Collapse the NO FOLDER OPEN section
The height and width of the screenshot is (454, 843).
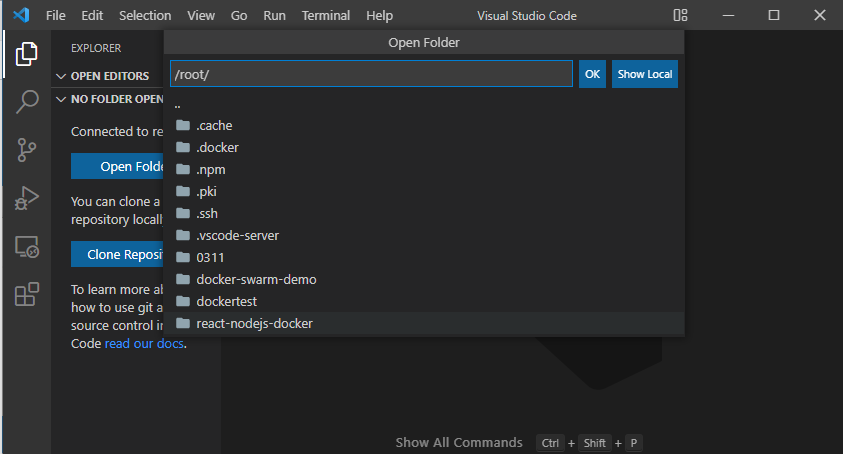tap(61, 100)
